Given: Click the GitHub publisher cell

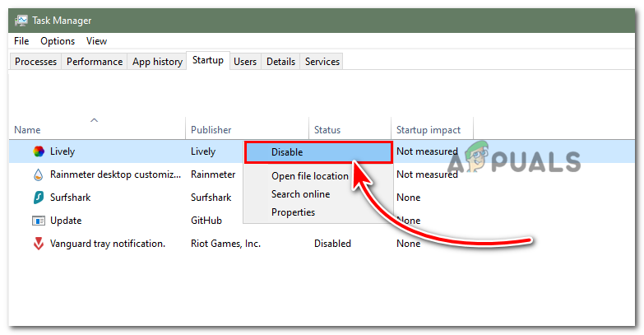Looking at the screenshot, I should [206, 221].
